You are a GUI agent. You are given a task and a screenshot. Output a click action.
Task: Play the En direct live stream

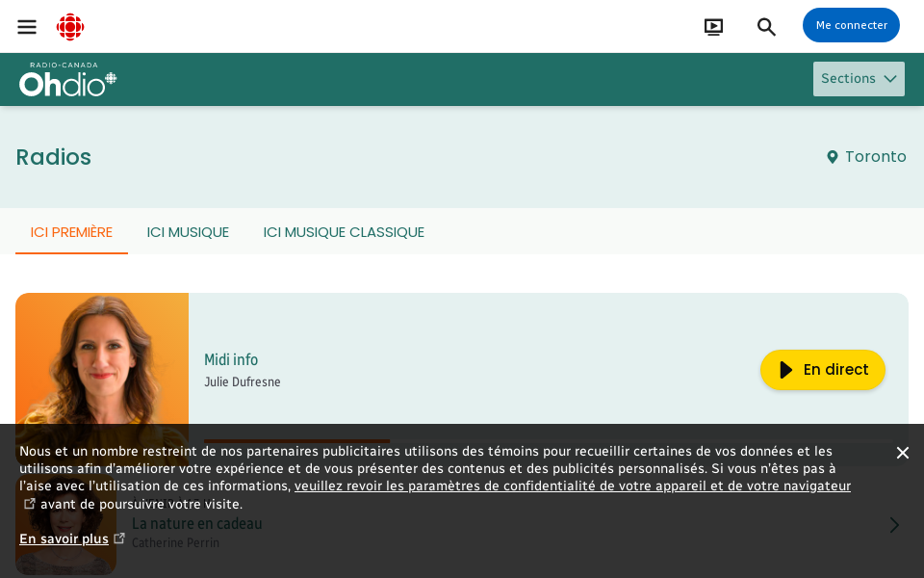[822, 370]
